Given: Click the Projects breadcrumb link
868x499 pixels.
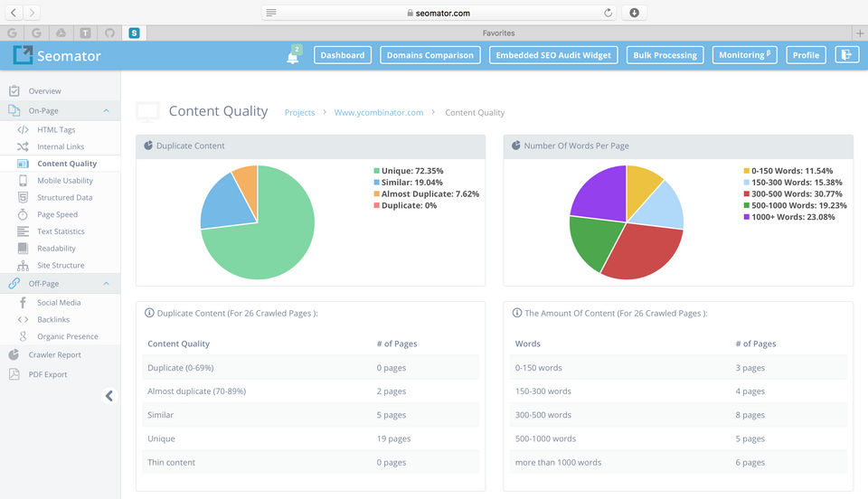Looking at the screenshot, I should coord(299,112).
